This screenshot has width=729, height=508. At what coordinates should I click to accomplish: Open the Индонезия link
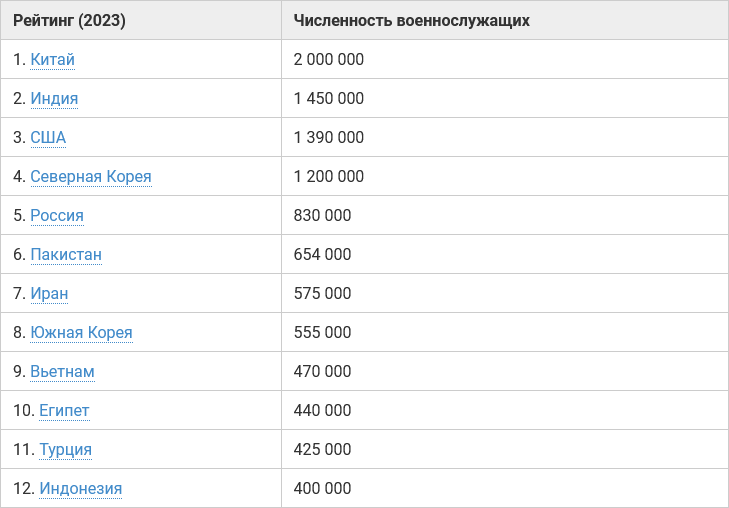(80, 489)
